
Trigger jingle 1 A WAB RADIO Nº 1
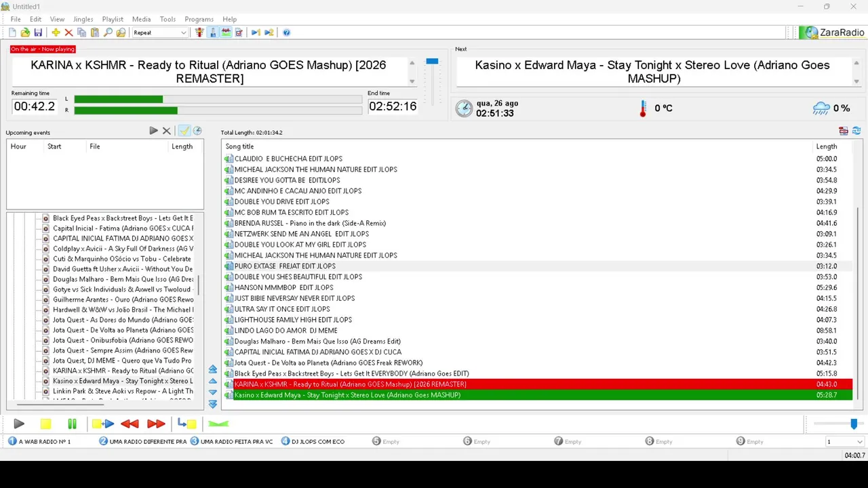click(39, 441)
